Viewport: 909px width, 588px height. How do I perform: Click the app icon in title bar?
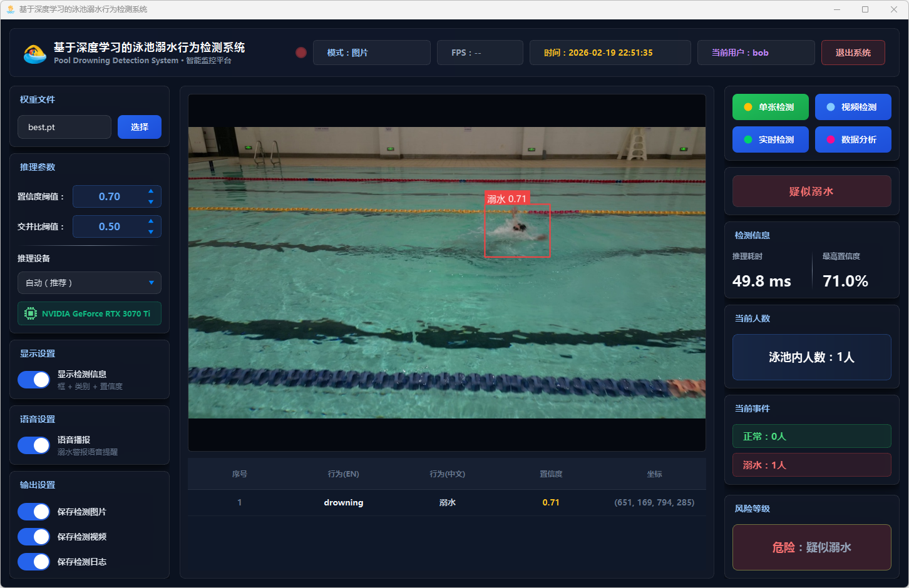point(10,9)
